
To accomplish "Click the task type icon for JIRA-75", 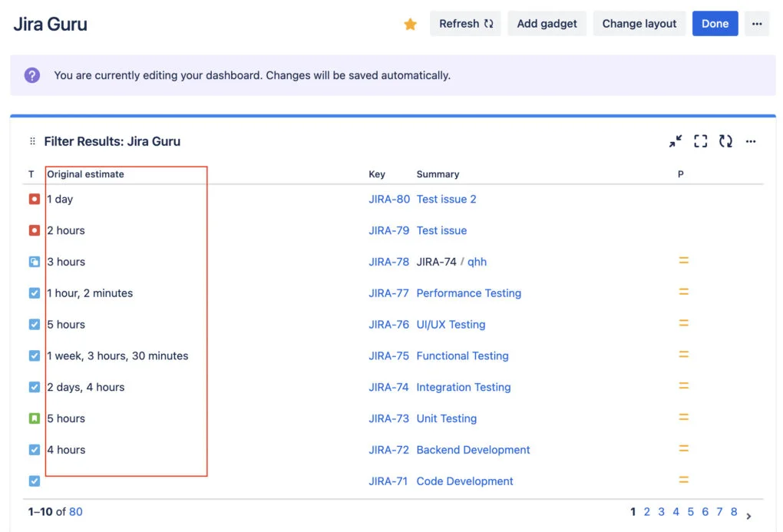I will [x=34, y=355].
